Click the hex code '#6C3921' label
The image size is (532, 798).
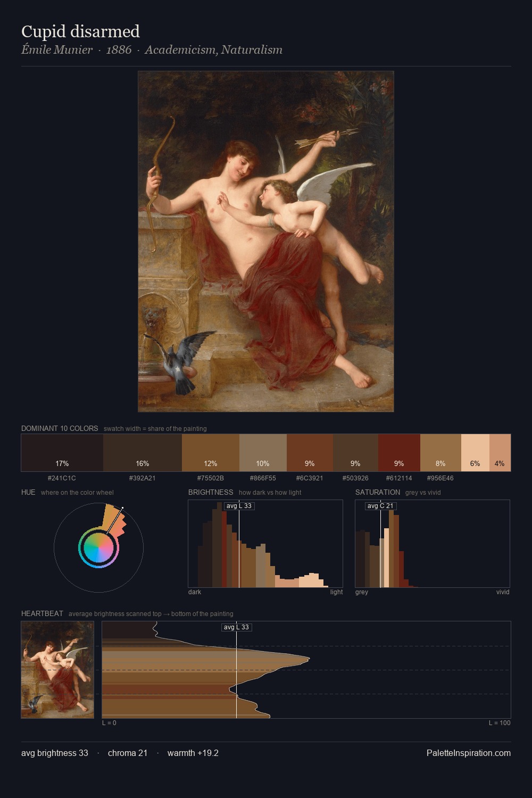[310, 478]
